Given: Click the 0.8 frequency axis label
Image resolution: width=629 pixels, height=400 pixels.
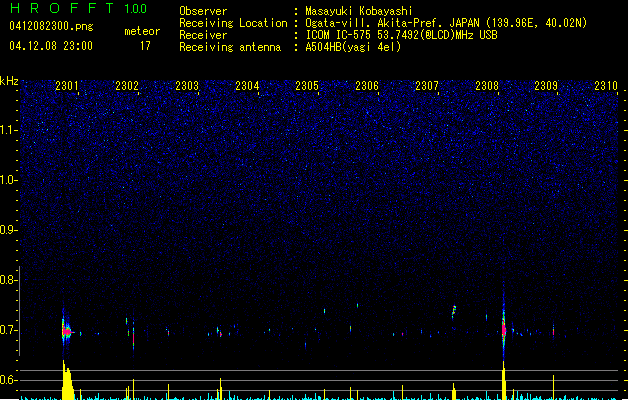Looking at the screenshot, I should [x=8, y=280].
